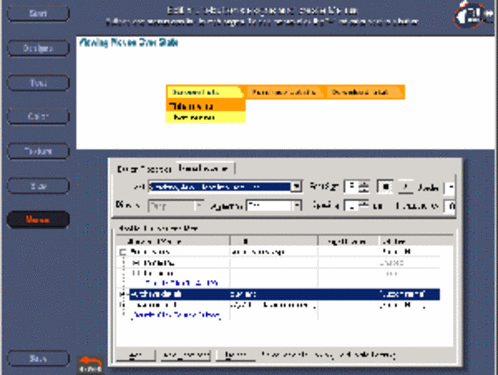Click the yellow submenu item in preview
Viewport: 498px width, 375px height.
click(x=206, y=117)
